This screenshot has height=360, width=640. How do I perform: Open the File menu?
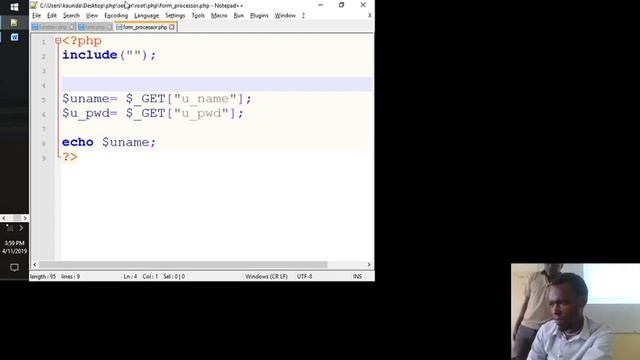tap(36, 16)
